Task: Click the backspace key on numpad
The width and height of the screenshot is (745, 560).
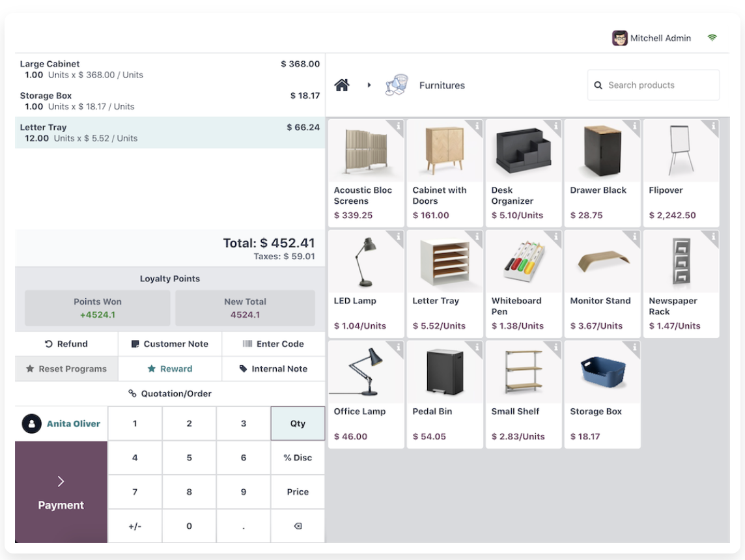Action: (x=298, y=525)
